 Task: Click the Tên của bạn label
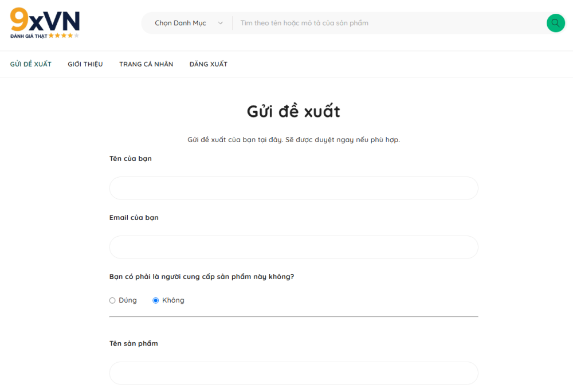[x=131, y=159]
